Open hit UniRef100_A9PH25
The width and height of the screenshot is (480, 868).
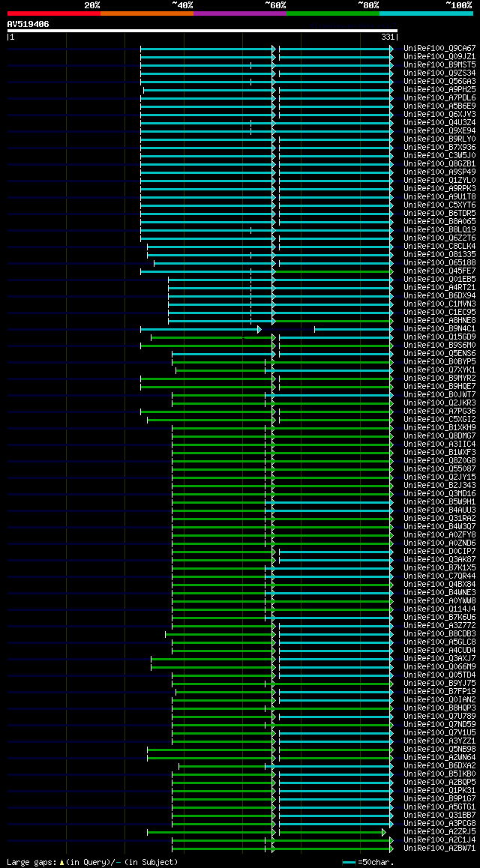click(439, 90)
